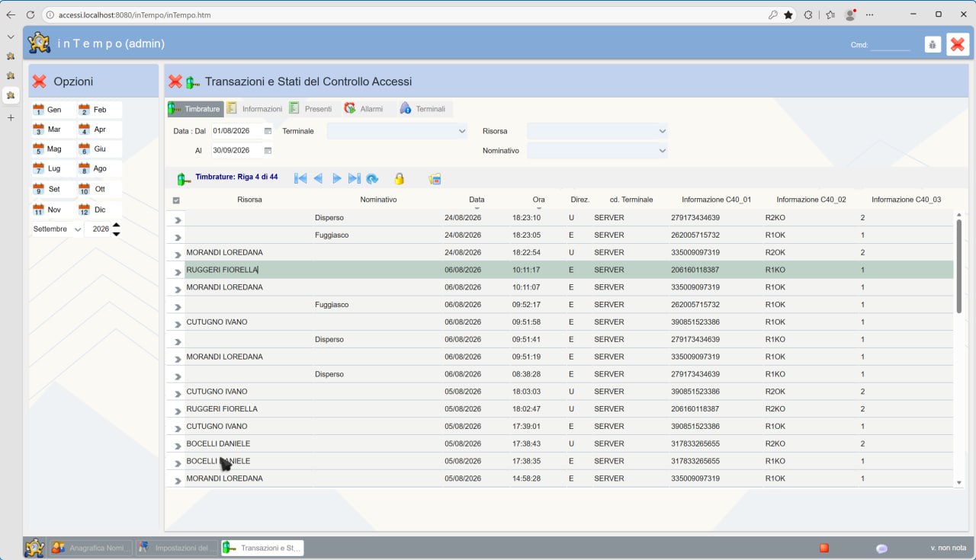Click the inTempo clock logo in header
The height and width of the screenshot is (560, 976).
pos(39,43)
